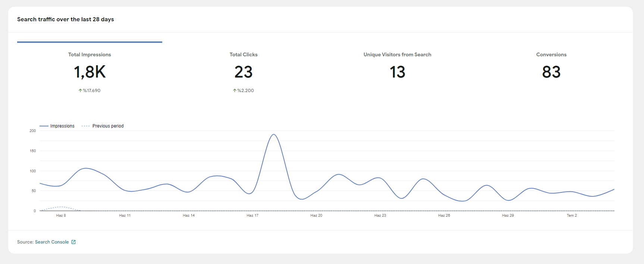This screenshot has width=644, height=264.
Task: Click the up arrow next to %2.200
Action: tap(235, 91)
